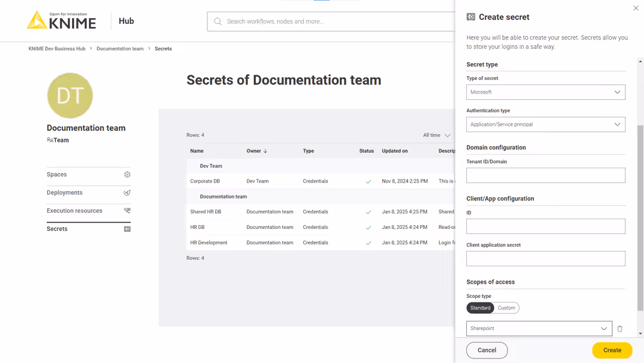Open Execution resources in sidebar
This screenshot has height=363, width=644.
pyautogui.click(x=88, y=210)
